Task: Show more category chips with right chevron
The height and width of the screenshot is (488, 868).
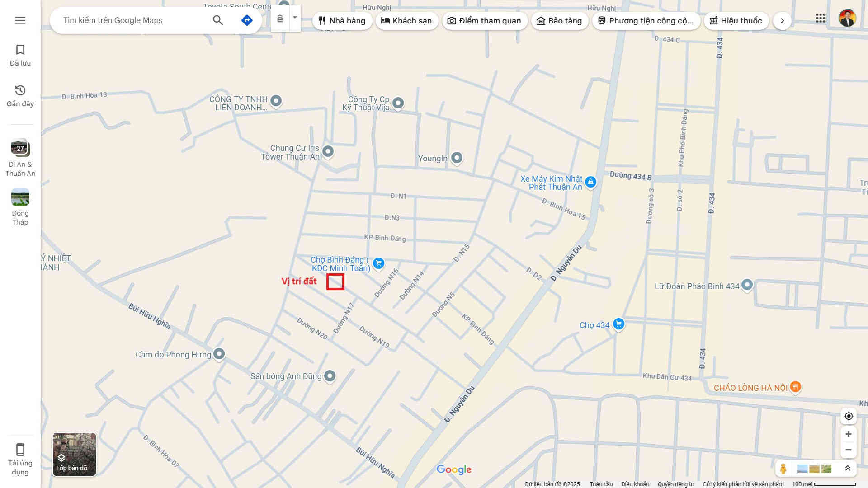Action: (782, 21)
